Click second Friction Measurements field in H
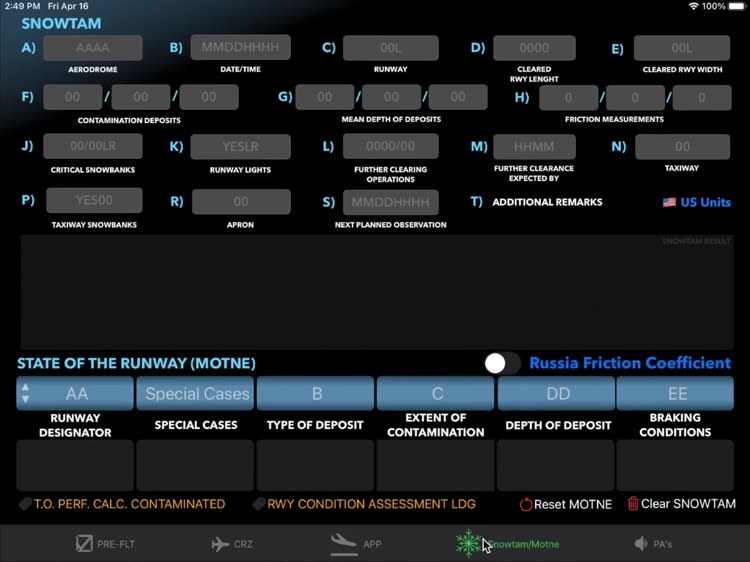Viewport: 750px width, 562px height. pos(635,98)
